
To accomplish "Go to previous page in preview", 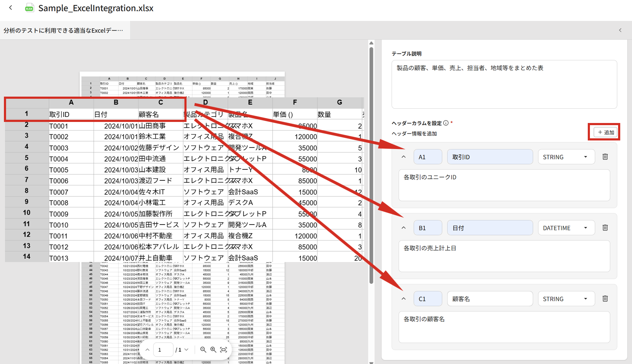I will point(147,350).
